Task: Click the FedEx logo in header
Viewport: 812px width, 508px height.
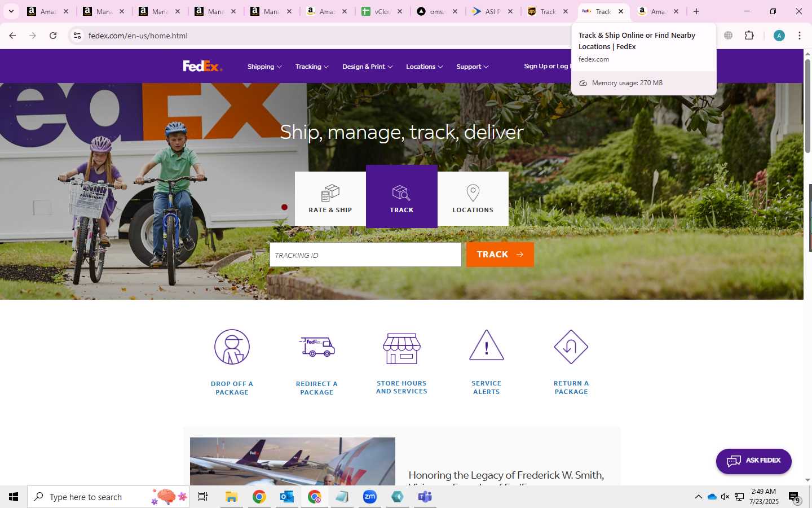Action: pos(202,66)
